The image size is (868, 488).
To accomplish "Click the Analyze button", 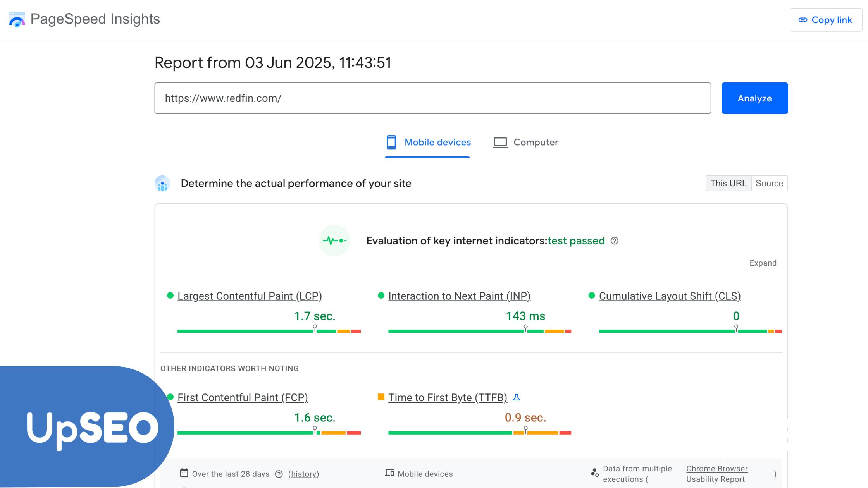I will tap(755, 98).
